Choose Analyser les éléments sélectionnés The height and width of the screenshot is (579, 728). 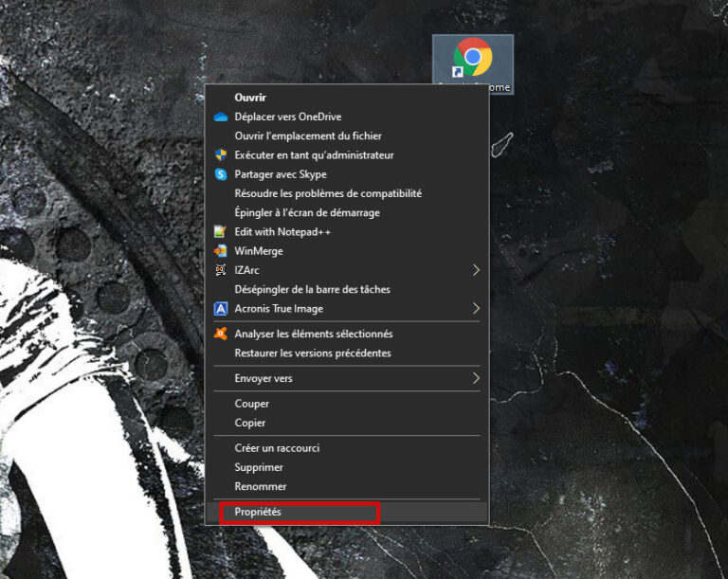(347, 334)
